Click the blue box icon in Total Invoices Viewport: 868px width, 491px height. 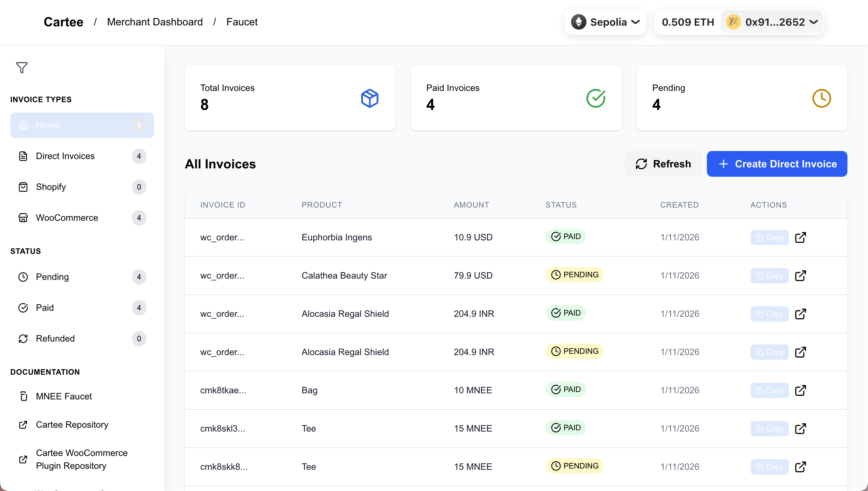pos(370,98)
